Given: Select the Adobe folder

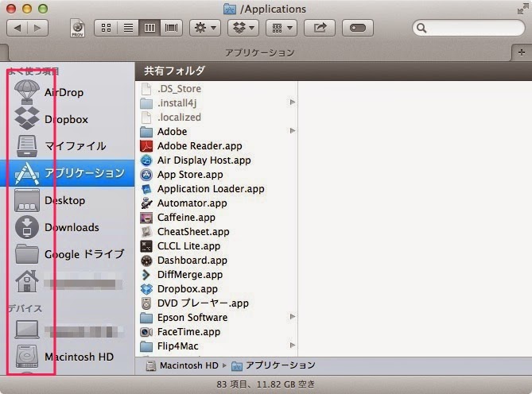Looking at the screenshot, I should point(216,131).
